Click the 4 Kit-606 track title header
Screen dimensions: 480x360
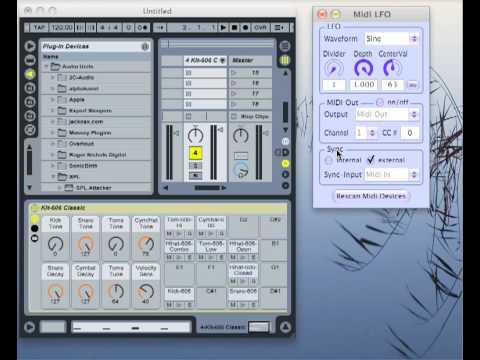point(205,60)
